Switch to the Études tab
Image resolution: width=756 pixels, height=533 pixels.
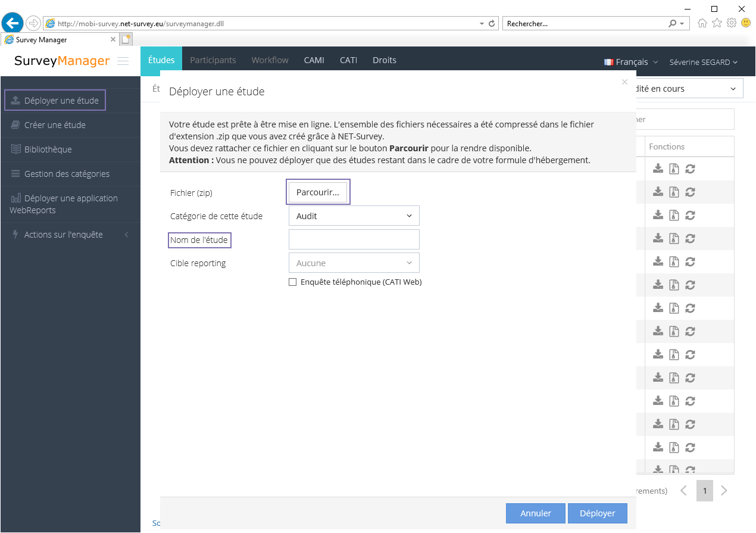(x=161, y=60)
